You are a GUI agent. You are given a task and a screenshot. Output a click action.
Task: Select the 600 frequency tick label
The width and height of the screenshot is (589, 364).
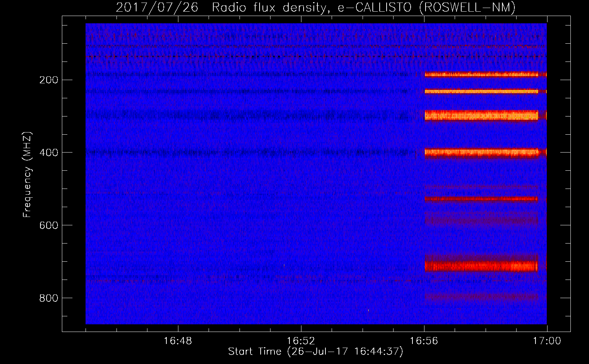pos(49,225)
